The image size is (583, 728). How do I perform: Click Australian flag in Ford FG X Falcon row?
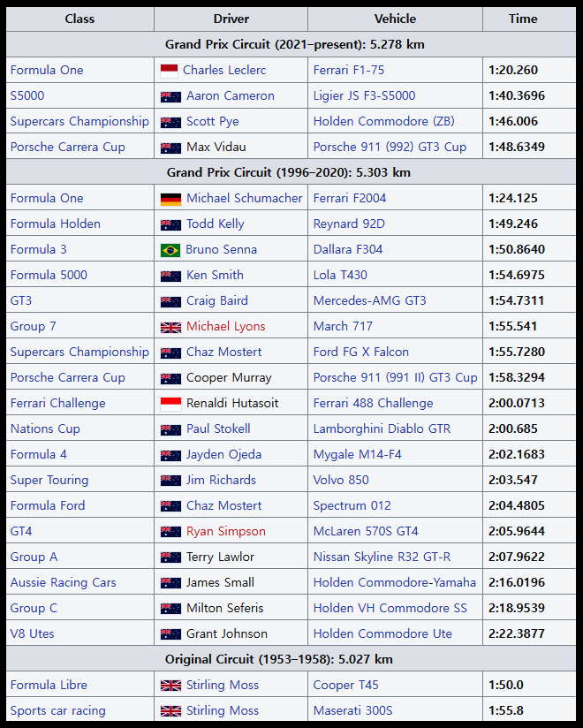pyautogui.click(x=170, y=353)
